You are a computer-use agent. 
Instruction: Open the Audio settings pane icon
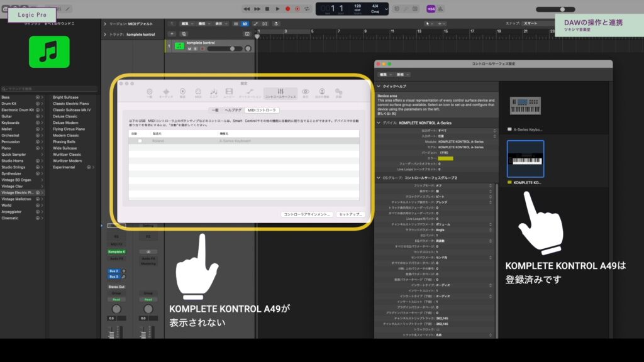(x=166, y=93)
